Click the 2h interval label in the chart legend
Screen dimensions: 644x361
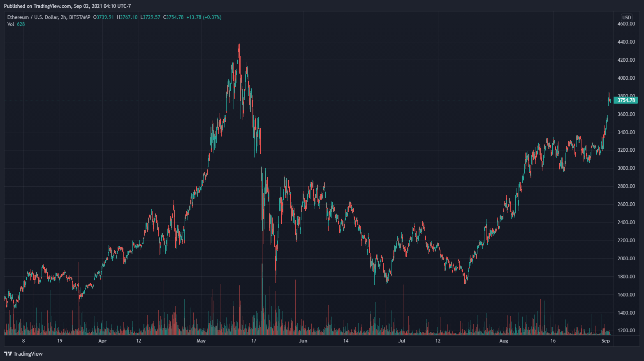coord(64,17)
